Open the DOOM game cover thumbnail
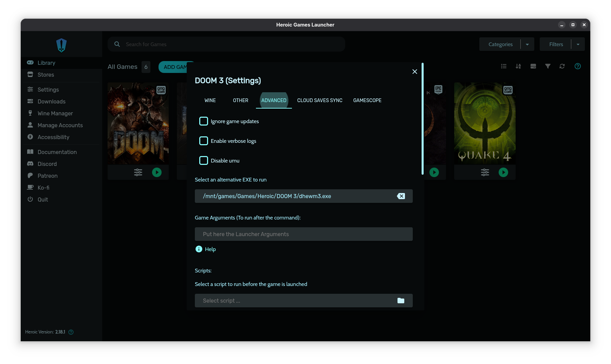Screen dimensions: 611x364 (138, 123)
